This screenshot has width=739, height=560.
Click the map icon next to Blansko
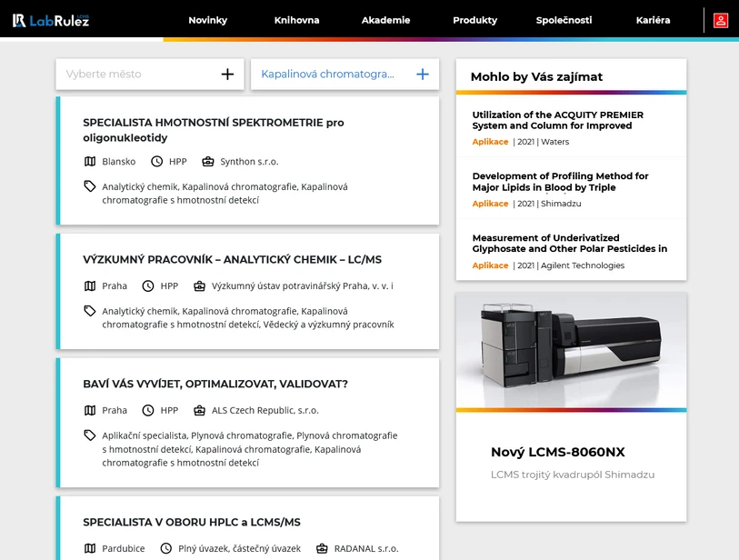(x=90, y=161)
